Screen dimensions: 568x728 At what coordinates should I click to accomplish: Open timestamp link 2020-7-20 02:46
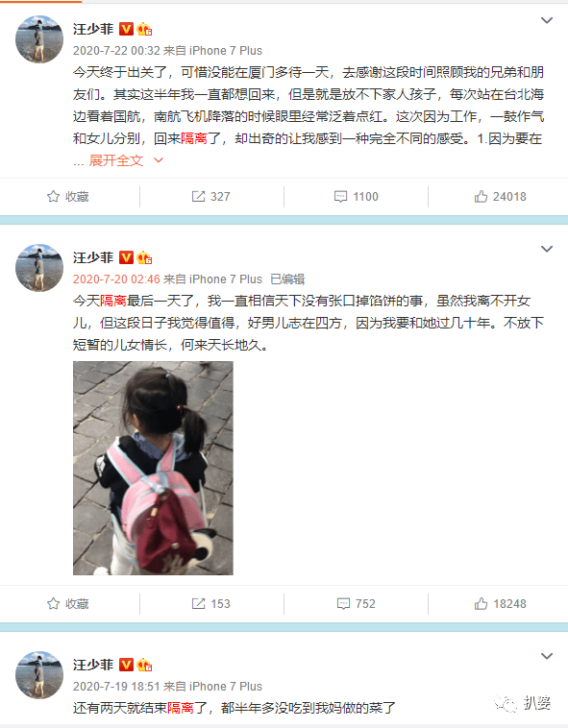click(x=116, y=279)
